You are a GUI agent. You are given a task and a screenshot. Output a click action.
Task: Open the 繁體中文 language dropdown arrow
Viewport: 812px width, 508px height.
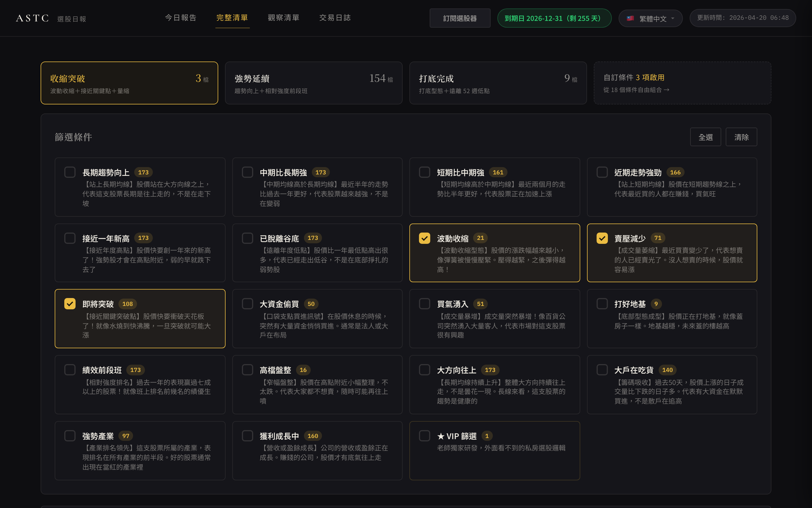673,18
